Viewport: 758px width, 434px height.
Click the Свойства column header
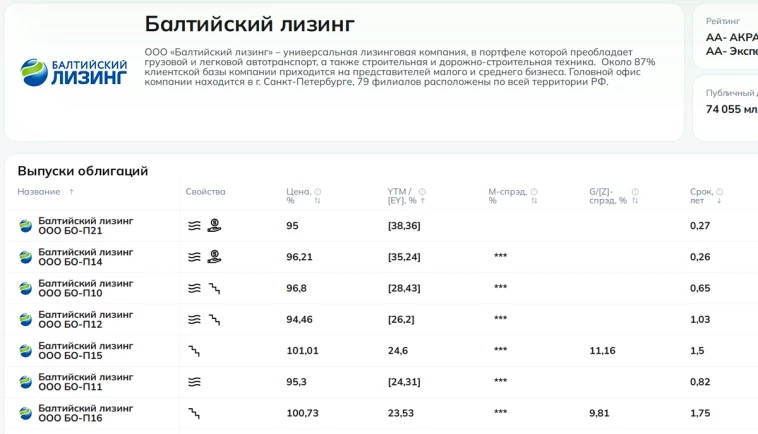[205, 192]
